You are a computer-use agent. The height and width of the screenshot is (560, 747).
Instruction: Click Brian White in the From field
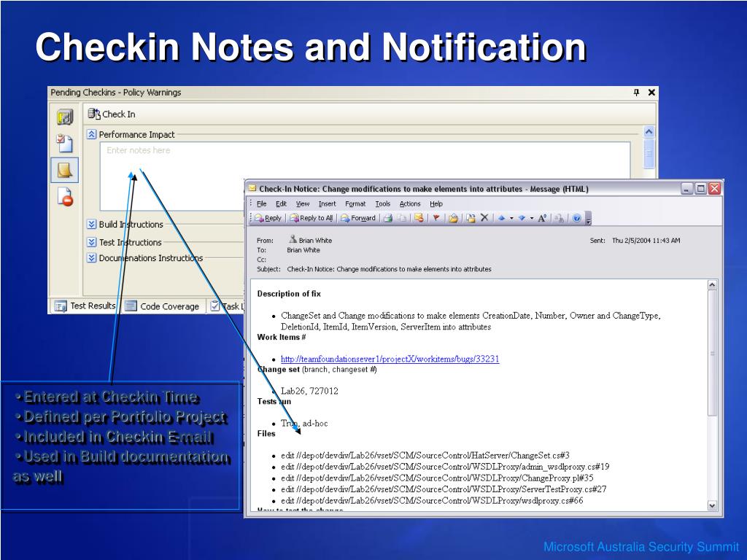[x=315, y=241]
